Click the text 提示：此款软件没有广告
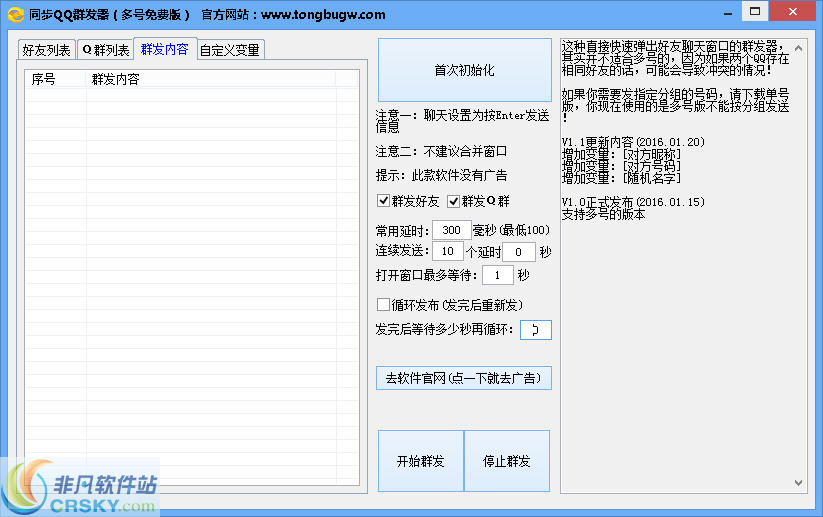This screenshot has width=823, height=517. [441, 175]
